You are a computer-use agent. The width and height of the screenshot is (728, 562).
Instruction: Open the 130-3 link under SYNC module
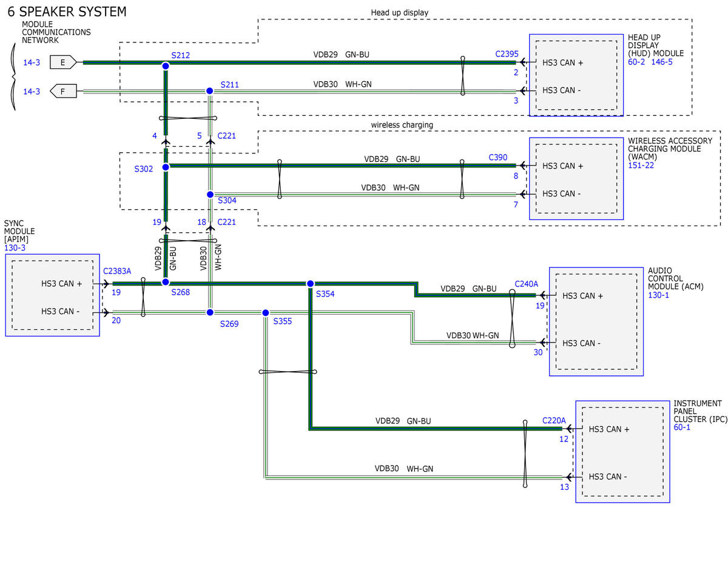point(15,248)
